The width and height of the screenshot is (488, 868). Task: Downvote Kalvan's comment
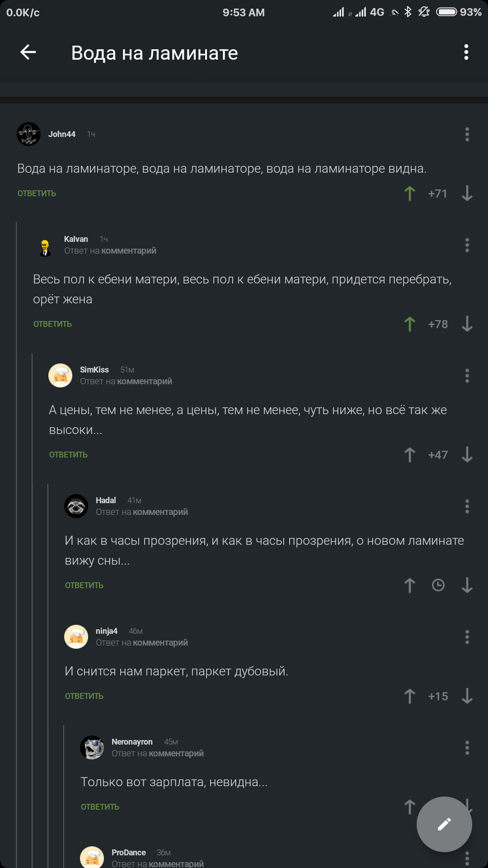click(467, 324)
